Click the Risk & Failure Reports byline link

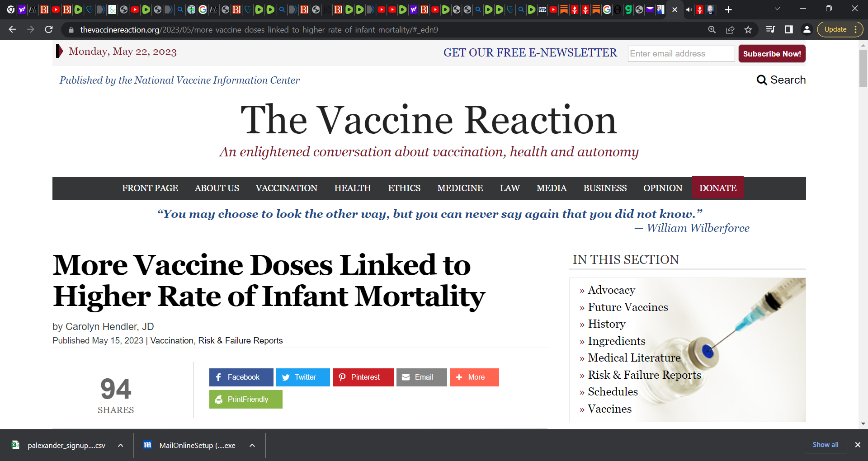[x=241, y=341]
